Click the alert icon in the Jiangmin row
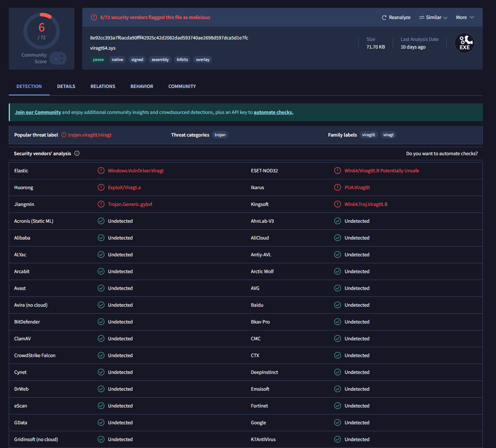 click(x=101, y=204)
